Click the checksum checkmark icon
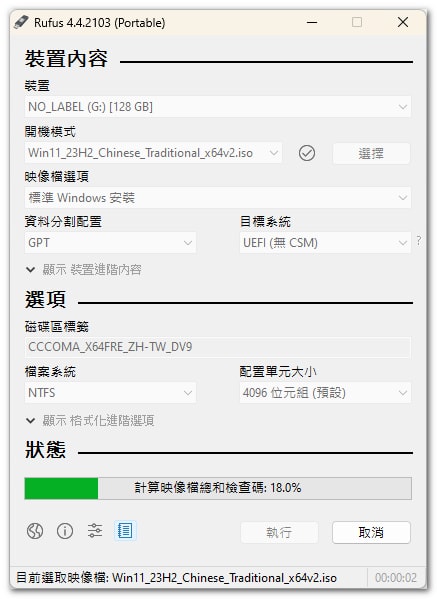The height and width of the screenshot is (599, 437). click(307, 153)
